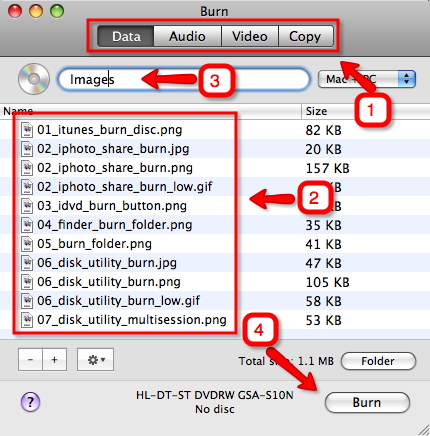
Task: Click the 105 KB size value
Action: click(327, 282)
